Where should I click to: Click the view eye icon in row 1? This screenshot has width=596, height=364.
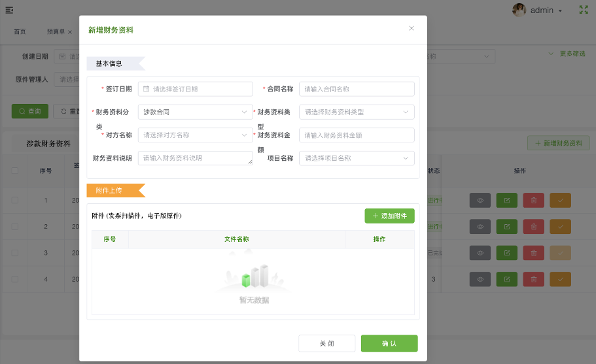(x=480, y=200)
